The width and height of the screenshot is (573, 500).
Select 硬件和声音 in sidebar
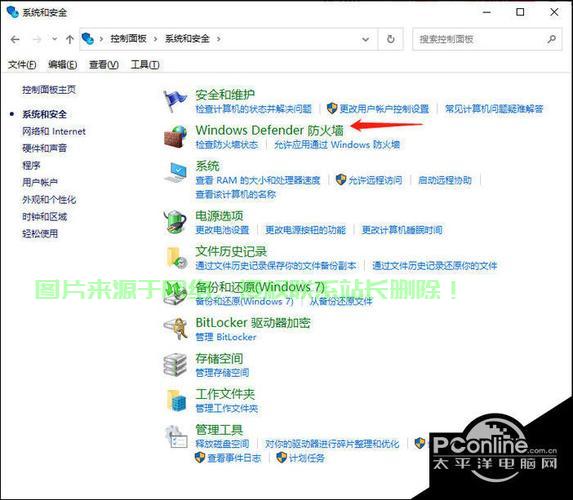coord(45,148)
